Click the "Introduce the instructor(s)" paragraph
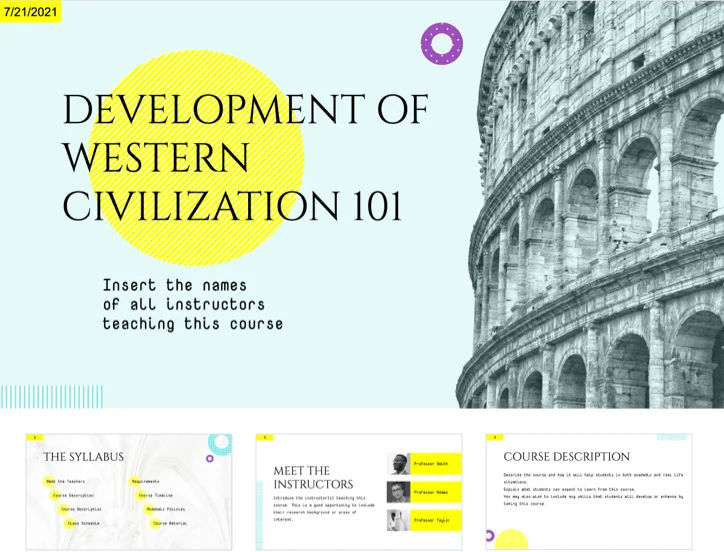The width and height of the screenshot is (724, 552). 324,509
